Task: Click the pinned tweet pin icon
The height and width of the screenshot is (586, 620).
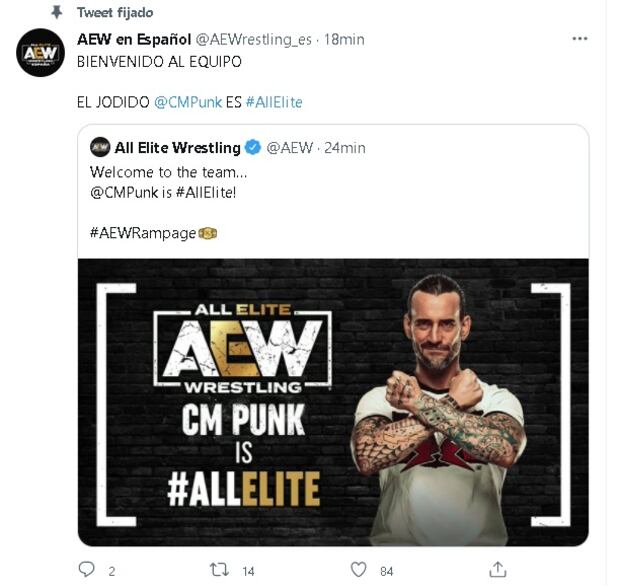Action: (x=57, y=13)
